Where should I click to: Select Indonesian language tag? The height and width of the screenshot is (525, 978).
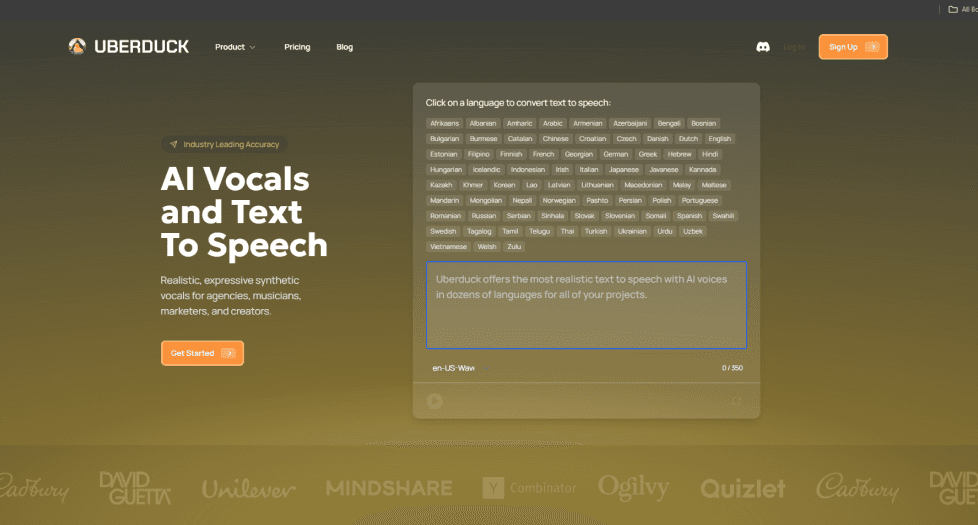click(528, 170)
